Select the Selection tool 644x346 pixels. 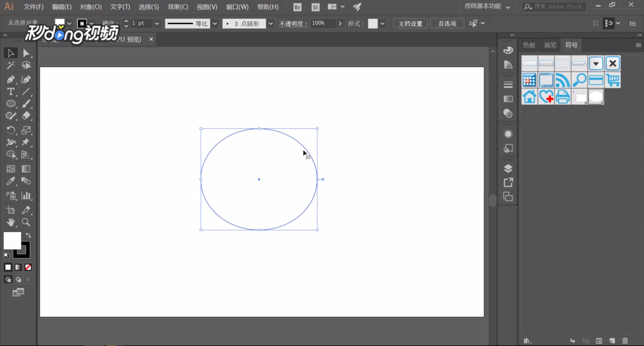coord(10,53)
